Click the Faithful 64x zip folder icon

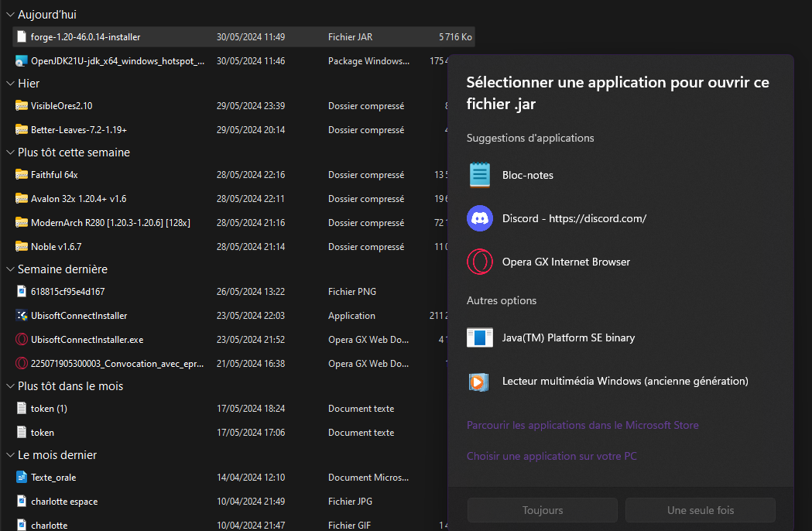pyautogui.click(x=22, y=175)
